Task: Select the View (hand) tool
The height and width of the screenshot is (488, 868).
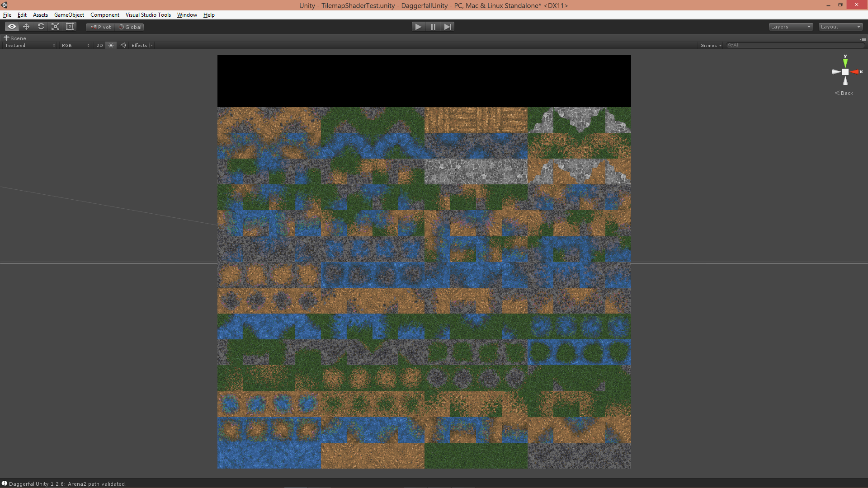Action: [x=12, y=27]
